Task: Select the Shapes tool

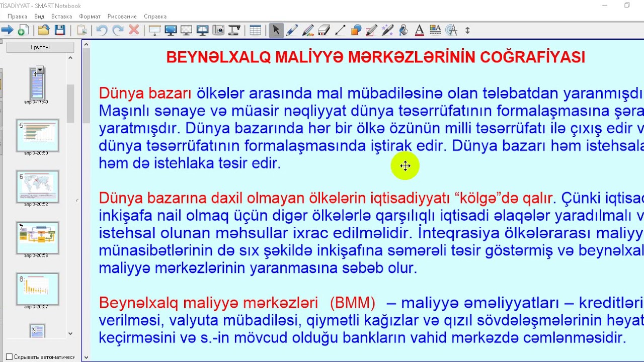Action: click(356, 30)
